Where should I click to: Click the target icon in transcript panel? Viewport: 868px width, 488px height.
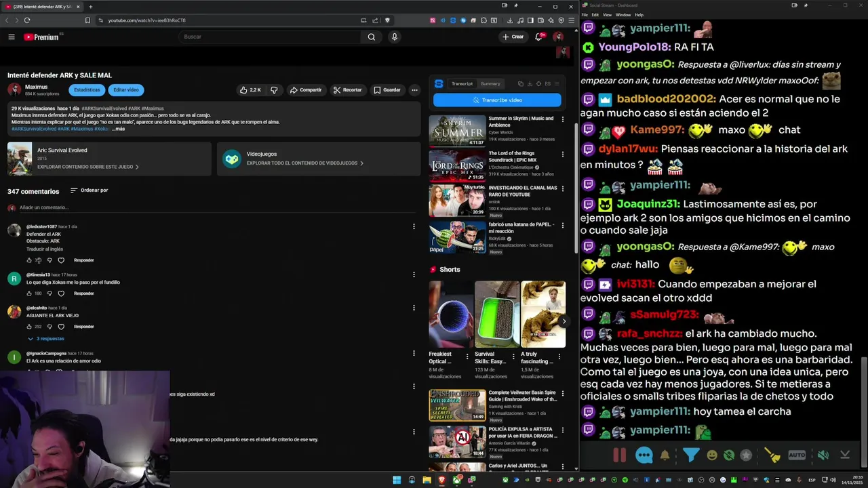(538, 83)
